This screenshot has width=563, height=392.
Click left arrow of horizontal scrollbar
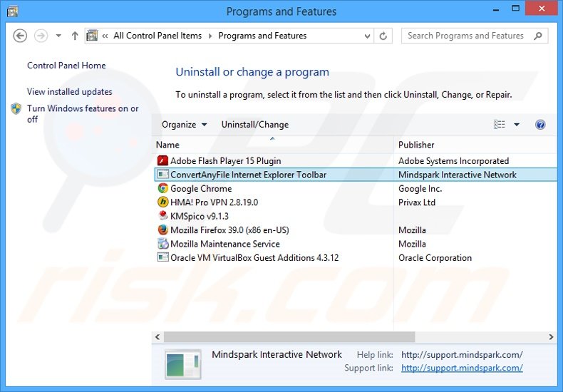(x=157, y=336)
